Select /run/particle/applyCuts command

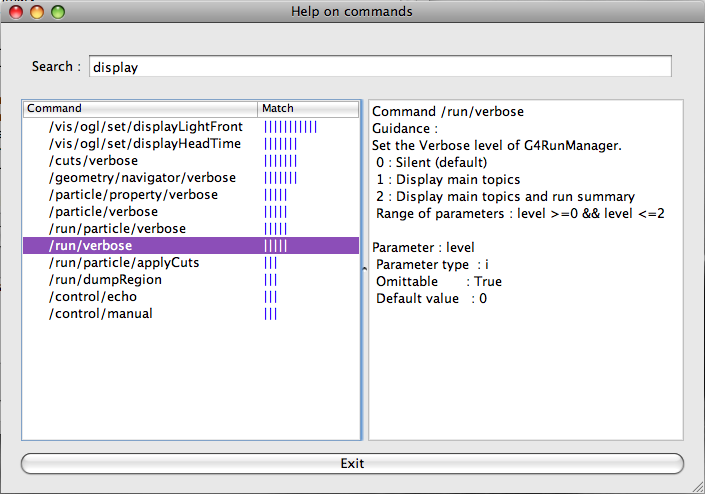coord(124,263)
